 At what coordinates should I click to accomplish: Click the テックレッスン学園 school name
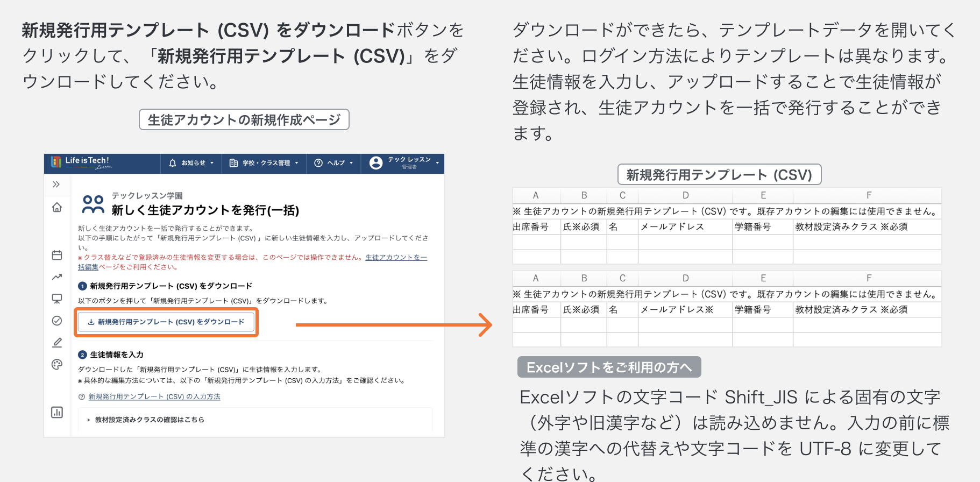tap(147, 196)
